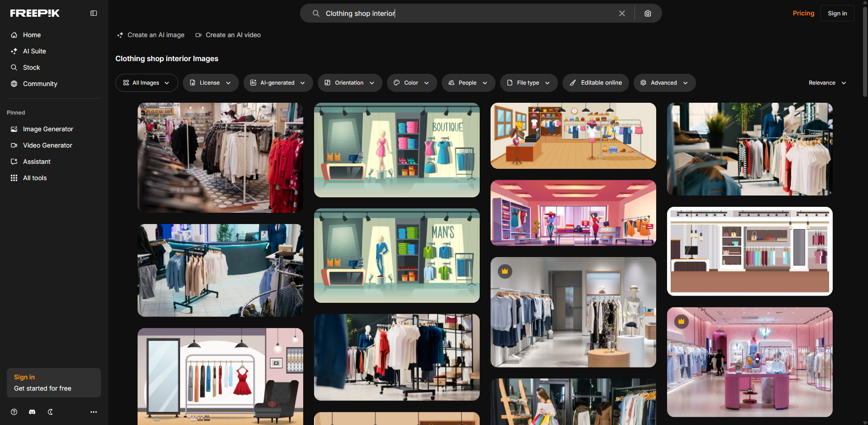Toggle the AI-generated images filter
Image resolution: width=868 pixels, height=425 pixels.
click(x=278, y=83)
